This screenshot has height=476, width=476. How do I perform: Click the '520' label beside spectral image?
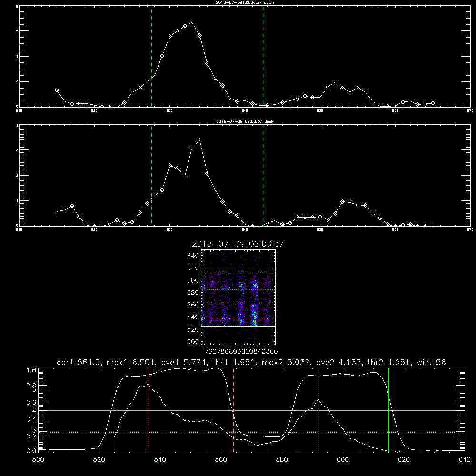pyautogui.click(x=193, y=329)
